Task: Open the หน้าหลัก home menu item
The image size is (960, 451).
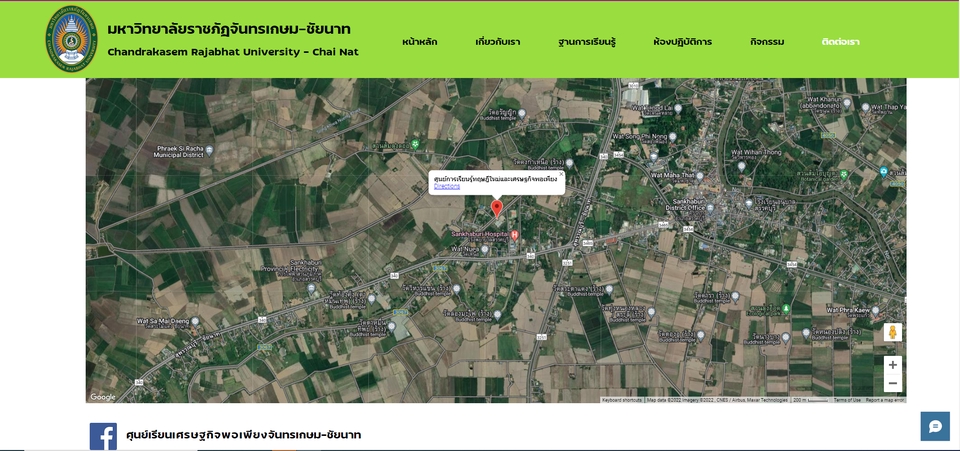Action: click(419, 42)
